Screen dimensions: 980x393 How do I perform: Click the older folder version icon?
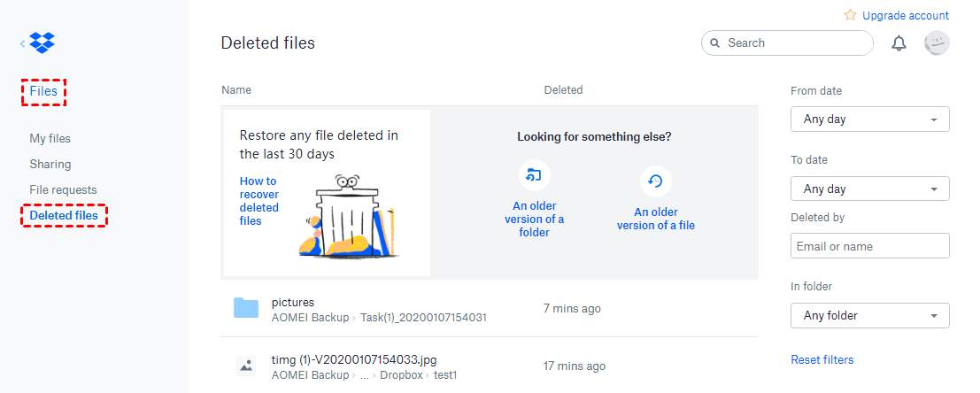point(534,175)
